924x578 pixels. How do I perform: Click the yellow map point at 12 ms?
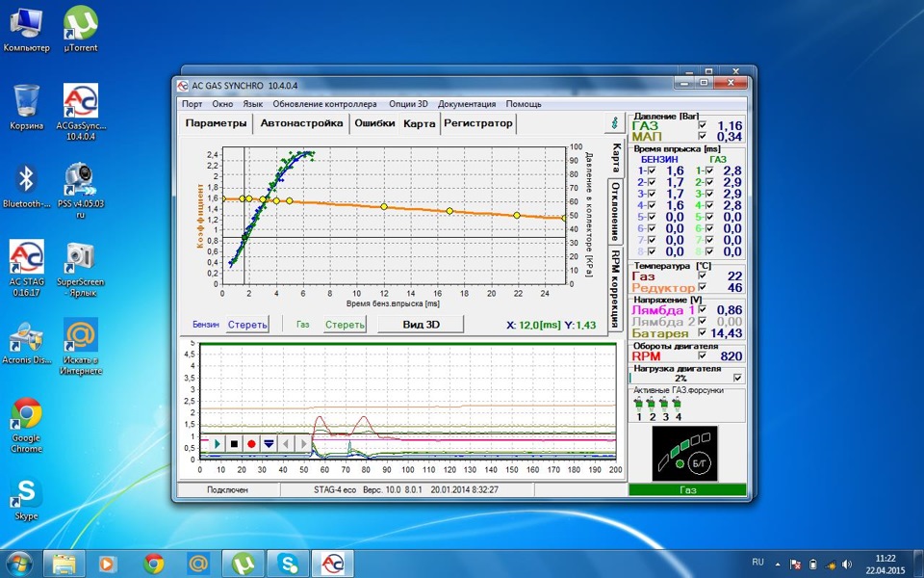click(384, 206)
